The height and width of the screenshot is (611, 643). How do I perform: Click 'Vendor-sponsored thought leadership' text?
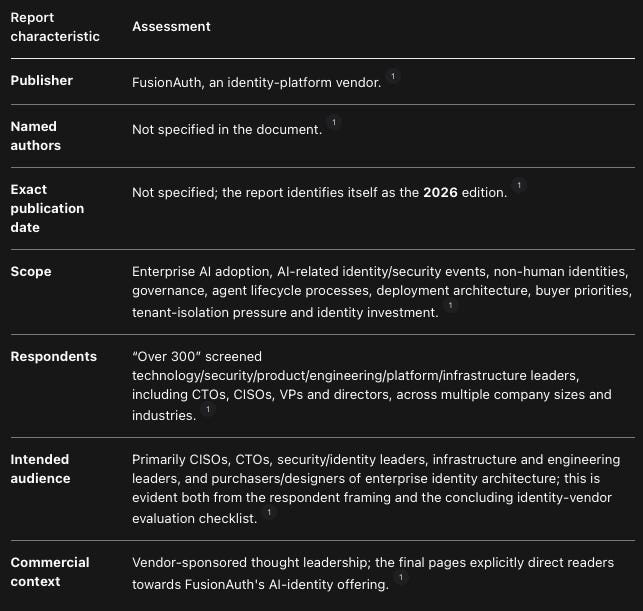click(251, 562)
